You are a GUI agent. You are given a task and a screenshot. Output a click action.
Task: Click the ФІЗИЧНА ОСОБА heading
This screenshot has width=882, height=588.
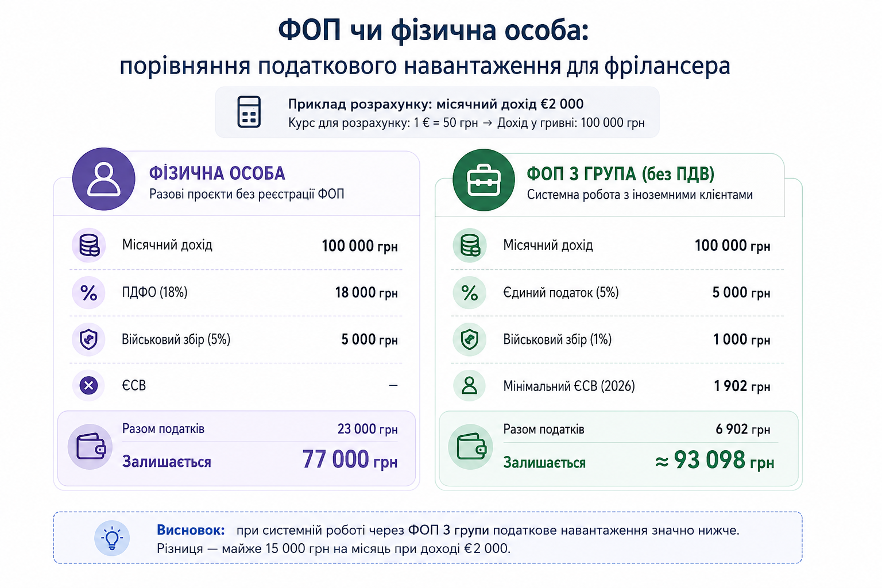coord(217,173)
